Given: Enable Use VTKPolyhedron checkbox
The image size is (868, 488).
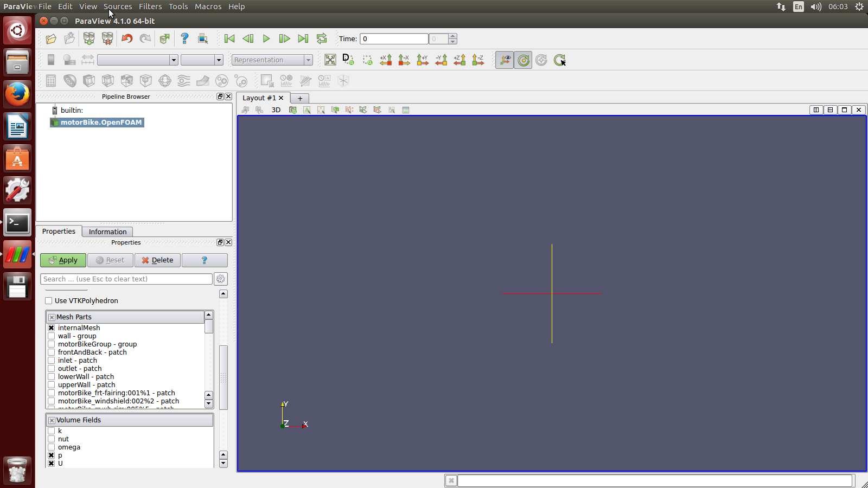Looking at the screenshot, I should coord(49,301).
